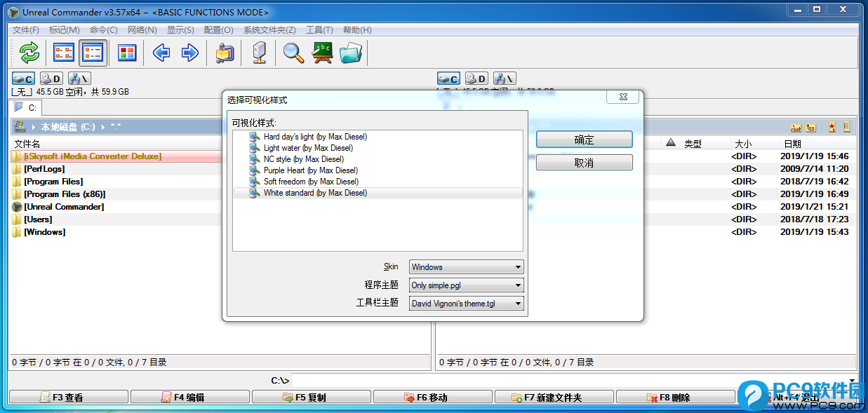Expand the command line history dropdown arrow
868x413 pixels.
(x=852, y=381)
